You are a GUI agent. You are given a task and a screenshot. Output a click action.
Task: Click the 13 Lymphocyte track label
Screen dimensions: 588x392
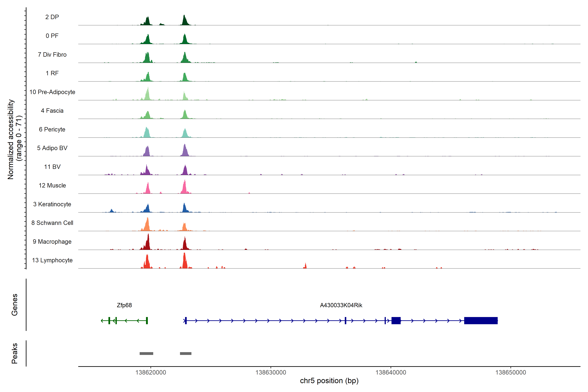52,260
